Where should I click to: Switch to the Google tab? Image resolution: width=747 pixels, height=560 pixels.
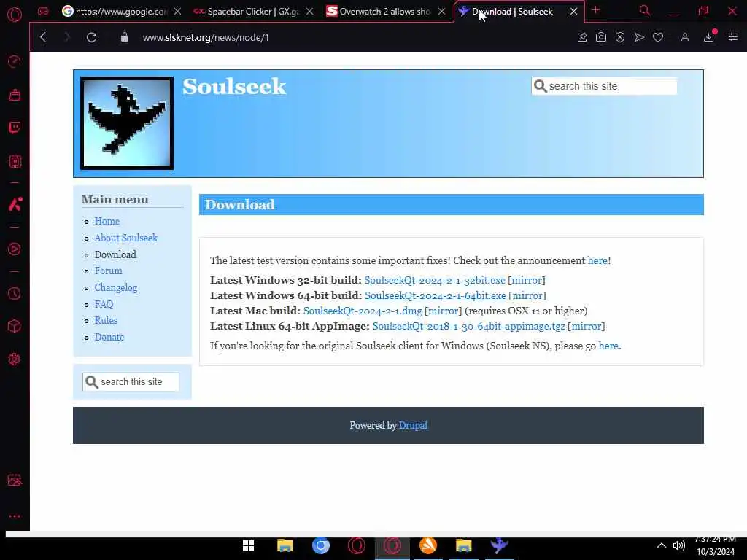(x=120, y=12)
